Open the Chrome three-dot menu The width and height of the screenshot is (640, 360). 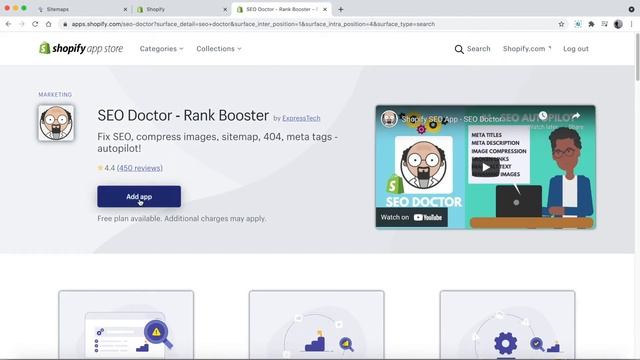pos(631,24)
